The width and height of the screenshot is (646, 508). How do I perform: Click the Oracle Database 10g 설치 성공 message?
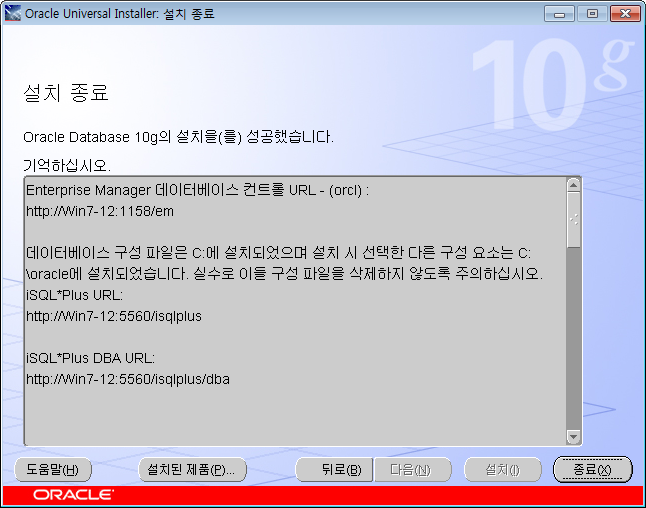pos(178,137)
